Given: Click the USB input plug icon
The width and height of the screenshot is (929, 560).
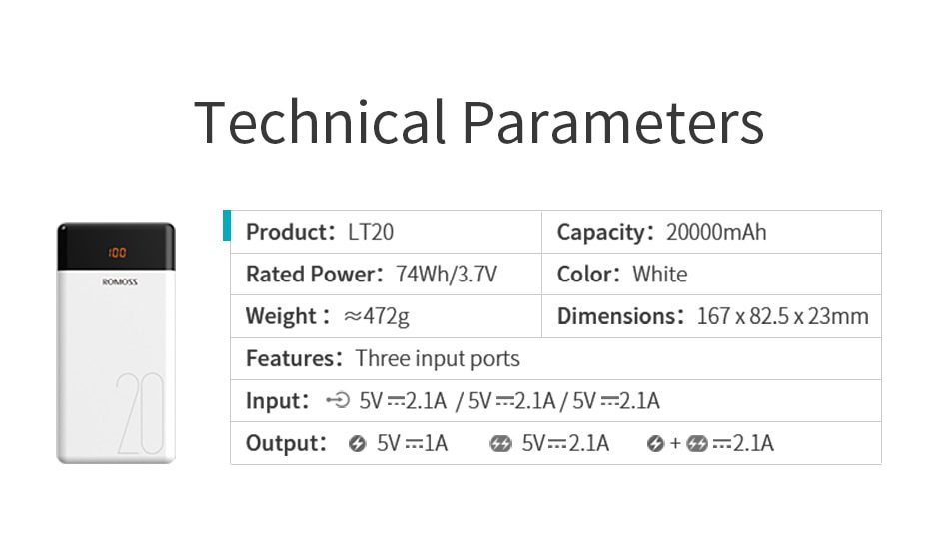Looking at the screenshot, I should click(338, 400).
